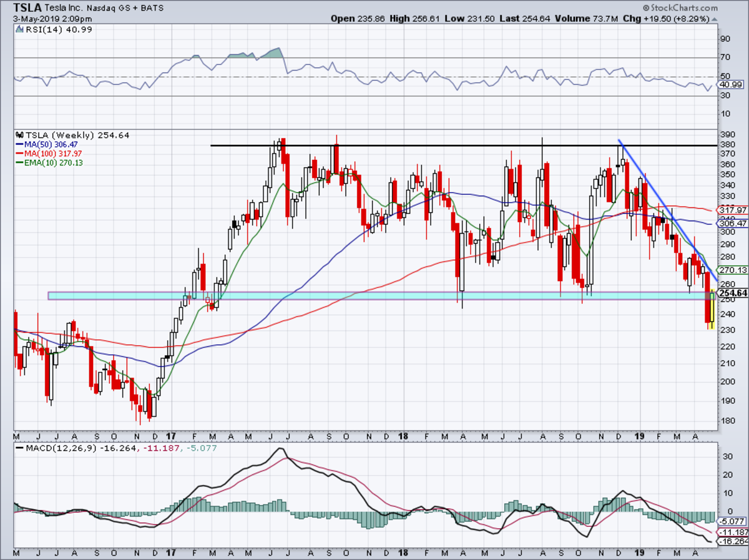749x560 pixels.
Task: Click the 270.13 EMA price tag
Action: click(733, 270)
